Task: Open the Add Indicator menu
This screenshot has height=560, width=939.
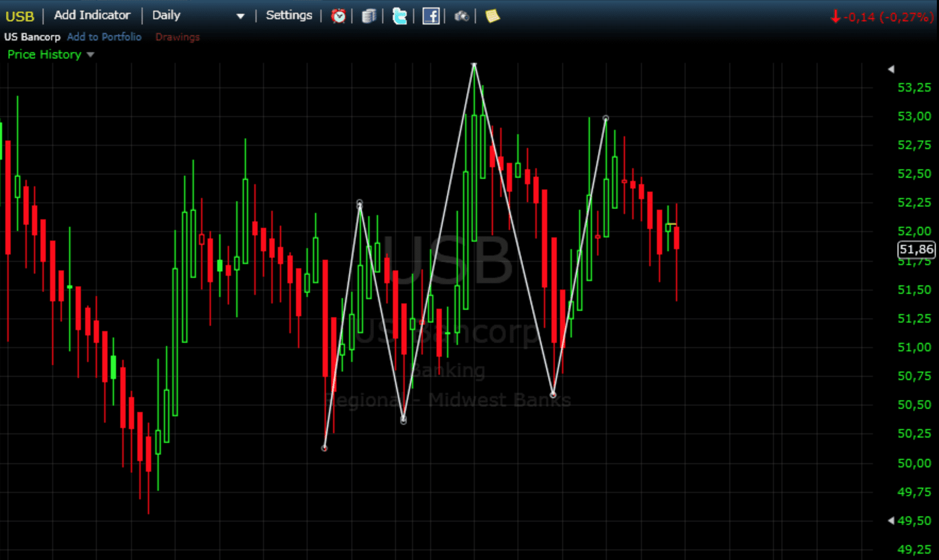Action: (92, 15)
